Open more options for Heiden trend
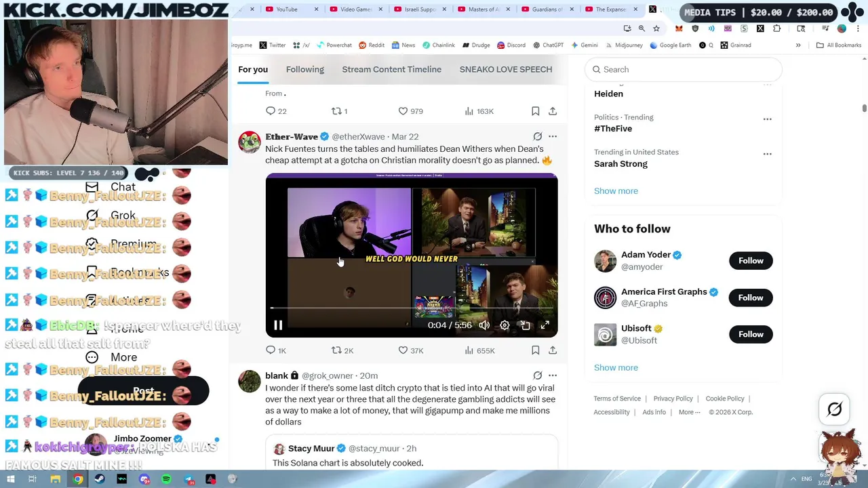868x488 pixels. 767,84
